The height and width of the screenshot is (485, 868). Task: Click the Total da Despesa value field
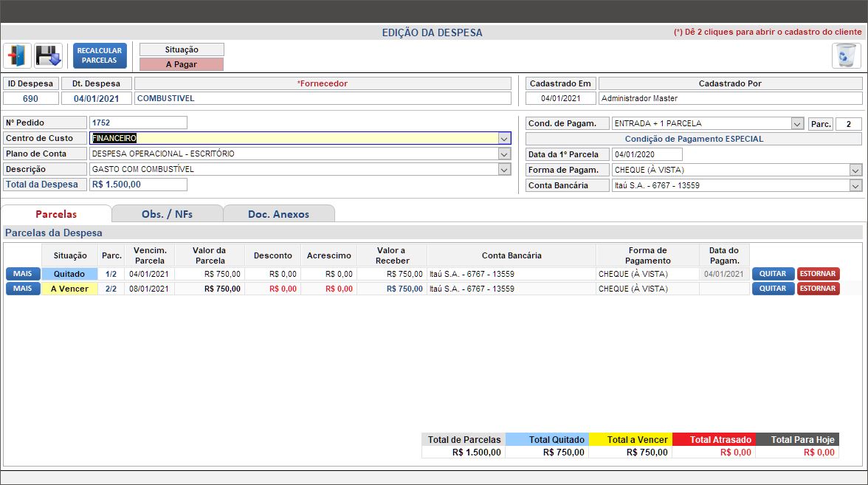pos(138,185)
